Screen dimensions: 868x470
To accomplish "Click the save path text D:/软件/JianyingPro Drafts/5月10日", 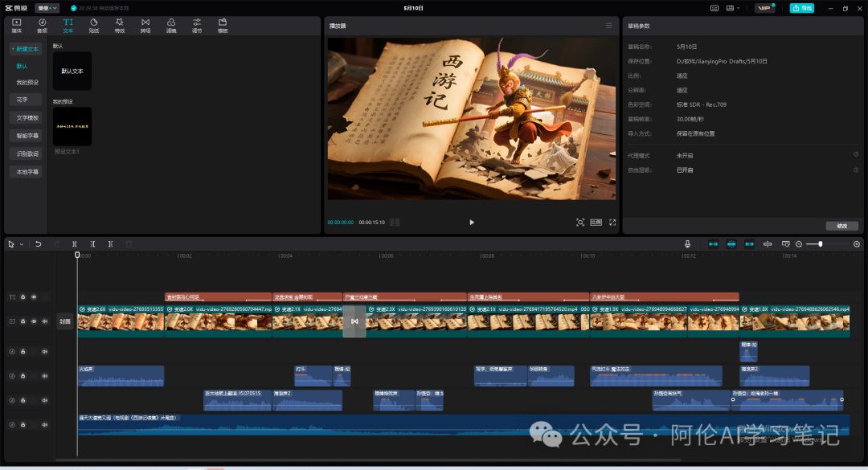I will 721,61.
